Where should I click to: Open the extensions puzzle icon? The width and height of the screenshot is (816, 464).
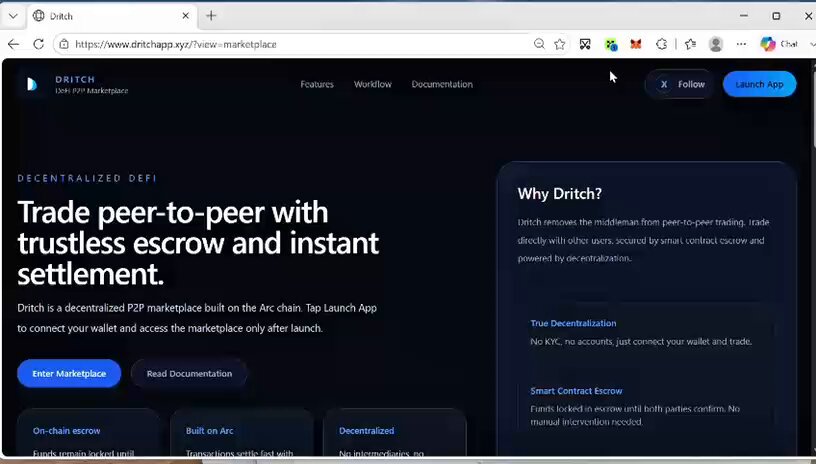point(661,44)
